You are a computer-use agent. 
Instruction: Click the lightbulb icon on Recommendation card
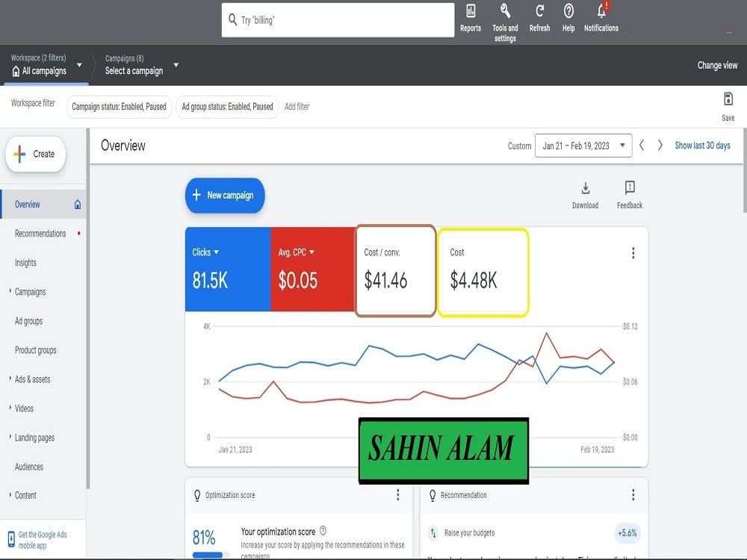433,495
